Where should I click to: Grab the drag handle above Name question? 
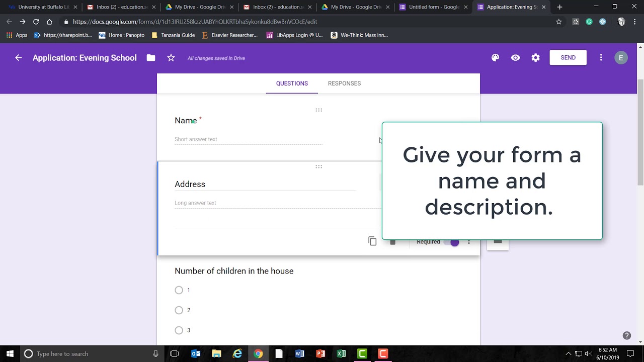tap(318, 110)
